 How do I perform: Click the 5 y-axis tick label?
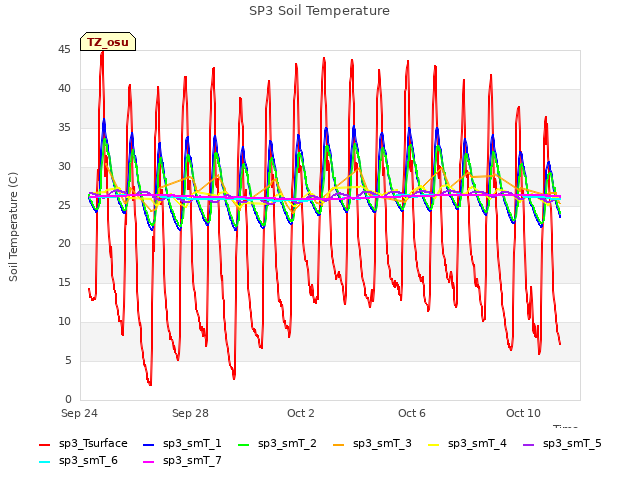(68, 360)
